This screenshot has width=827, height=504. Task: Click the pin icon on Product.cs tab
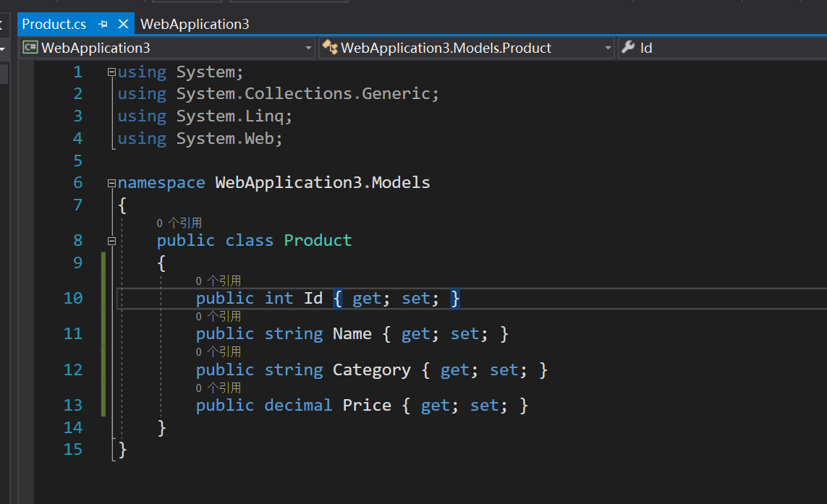click(103, 24)
